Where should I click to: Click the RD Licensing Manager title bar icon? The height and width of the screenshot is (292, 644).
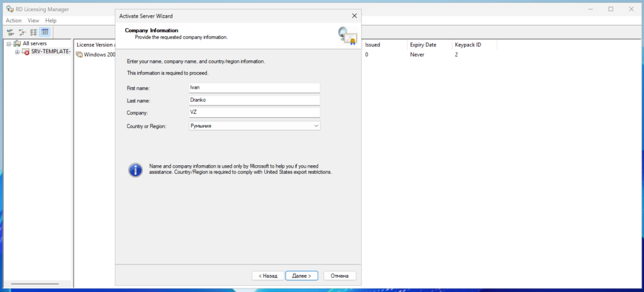click(10, 9)
